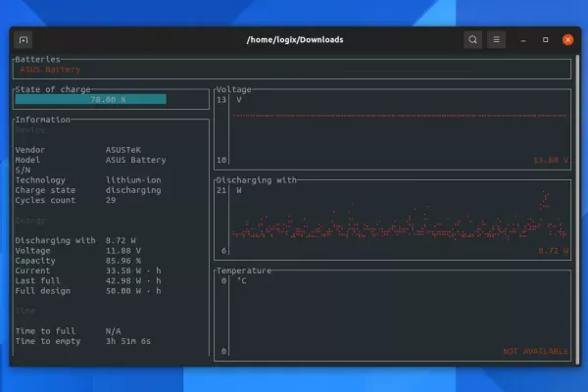Click the 21 axis label in Discharging chart
This screenshot has height=392, width=588.
click(221, 190)
